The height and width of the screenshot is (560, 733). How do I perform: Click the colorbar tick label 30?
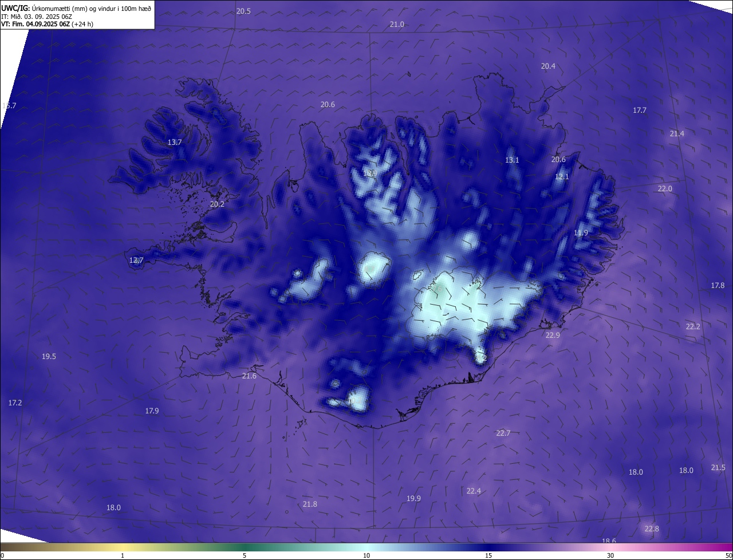click(x=610, y=555)
